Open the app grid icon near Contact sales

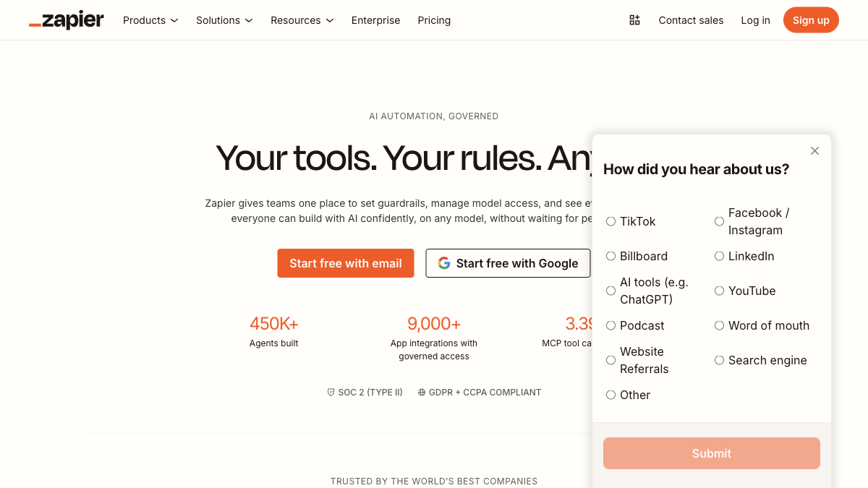coord(634,20)
